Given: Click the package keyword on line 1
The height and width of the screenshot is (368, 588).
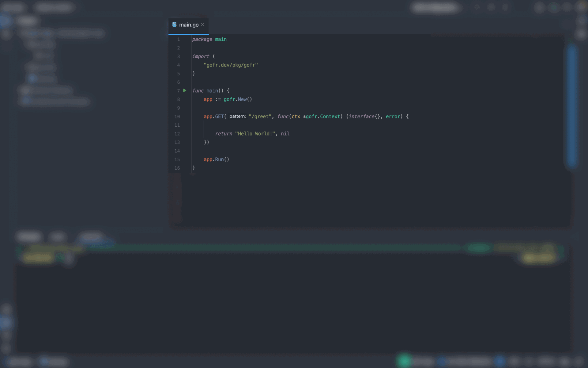Looking at the screenshot, I should pyautogui.click(x=202, y=39).
